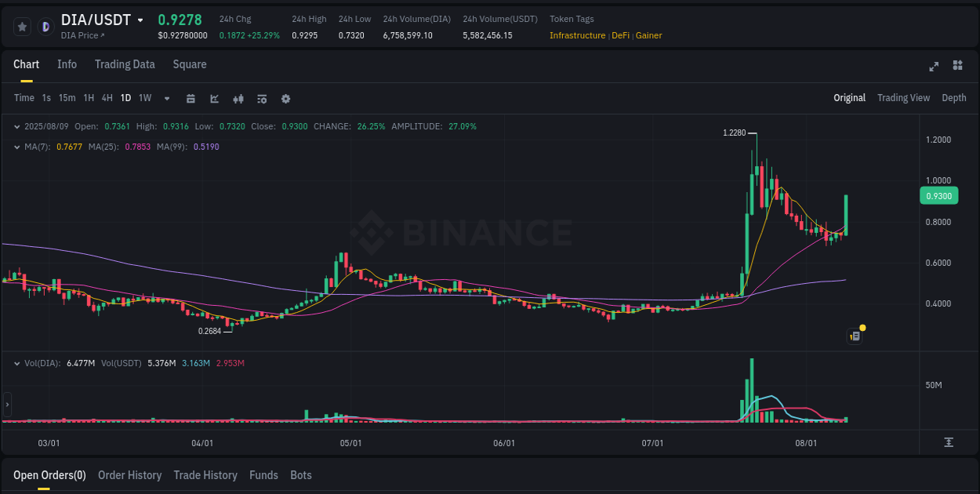The height and width of the screenshot is (494, 980).
Task: Open the Order History tab
Action: click(129, 475)
